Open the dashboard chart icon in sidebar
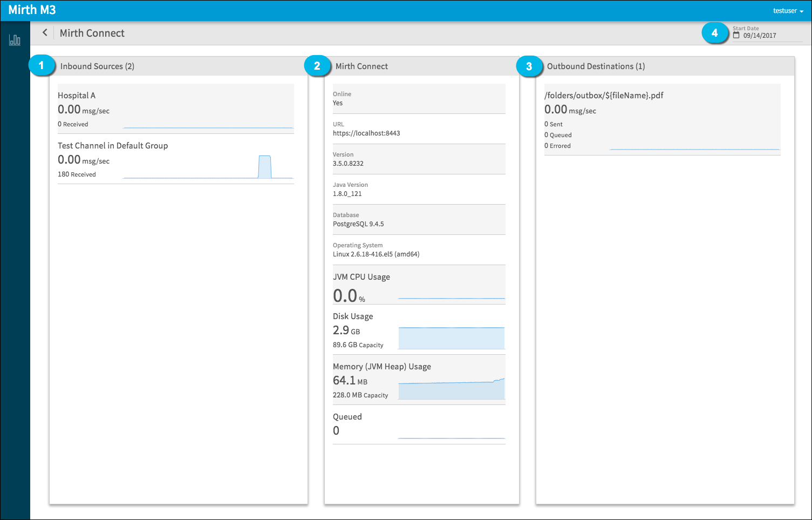812x520 pixels. click(x=15, y=40)
